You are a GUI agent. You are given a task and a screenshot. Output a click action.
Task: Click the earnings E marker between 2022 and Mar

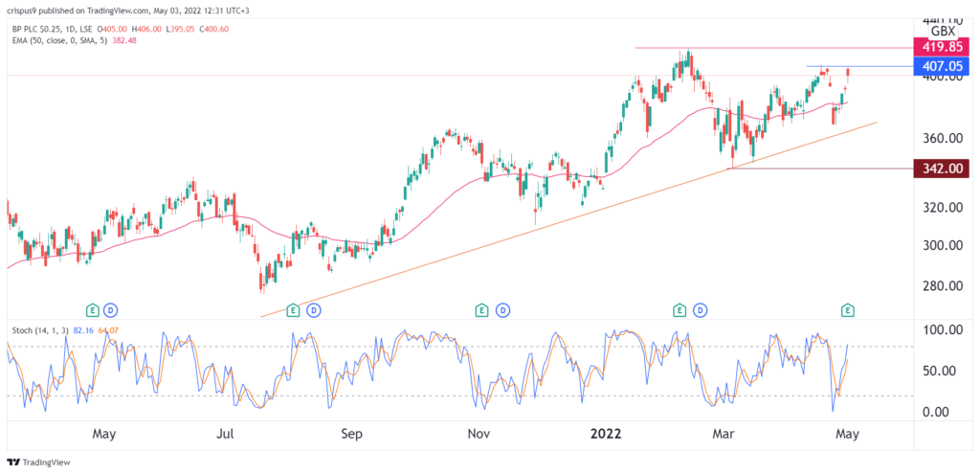(x=679, y=309)
